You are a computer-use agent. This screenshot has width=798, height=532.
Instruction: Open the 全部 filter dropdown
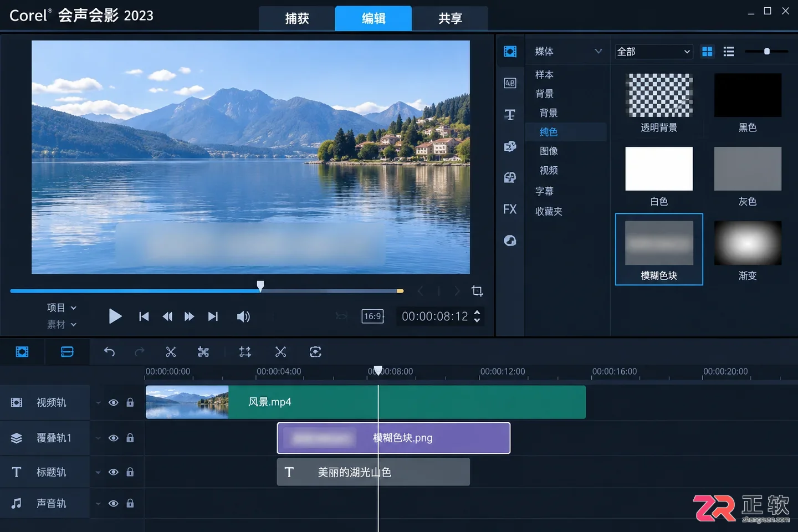pos(654,52)
